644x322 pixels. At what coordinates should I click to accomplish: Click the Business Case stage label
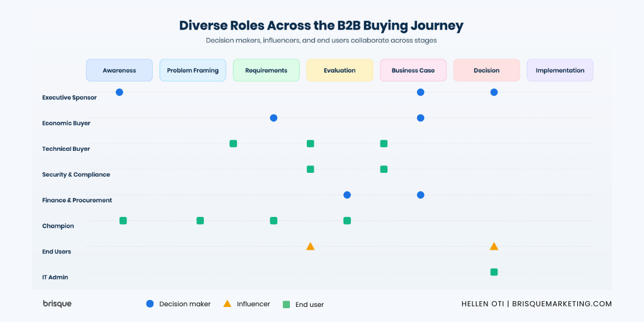[413, 70]
